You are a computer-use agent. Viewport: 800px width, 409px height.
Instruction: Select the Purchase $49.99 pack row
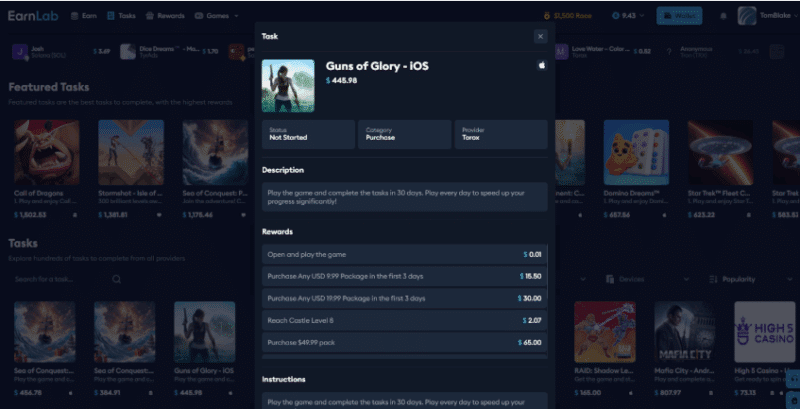click(405, 342)
